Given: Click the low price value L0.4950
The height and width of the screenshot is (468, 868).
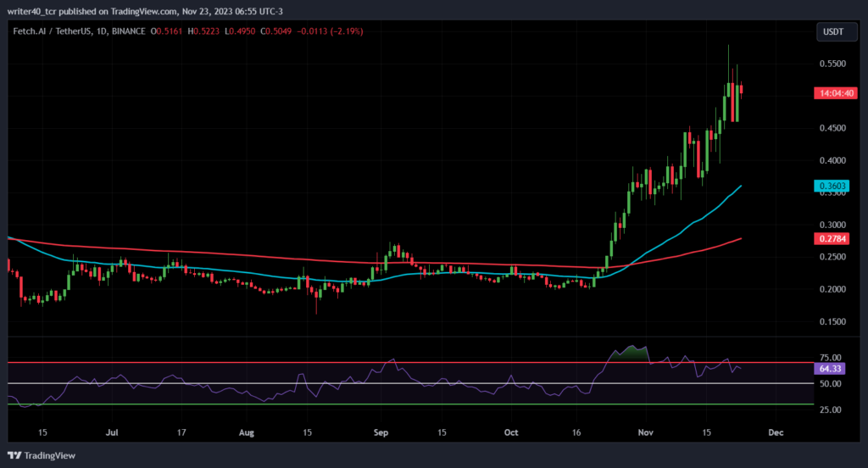Looking at the screenshot, I should (x=240, y=31).
